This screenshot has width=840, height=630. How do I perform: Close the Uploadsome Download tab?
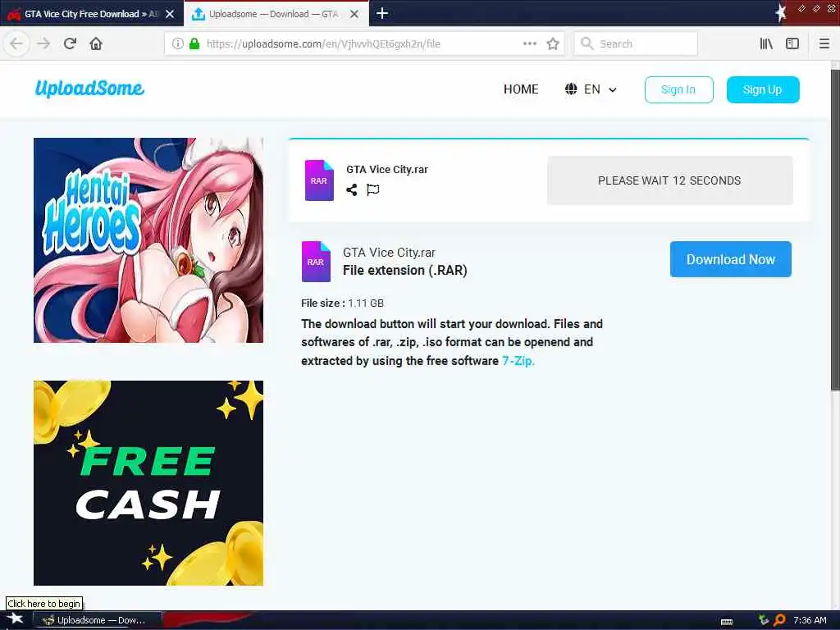(354, 14)
